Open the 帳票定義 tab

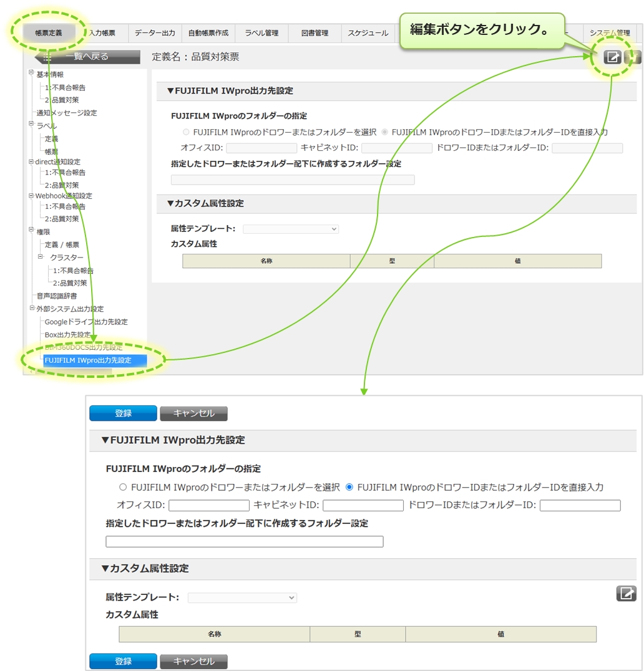[49, 33]
